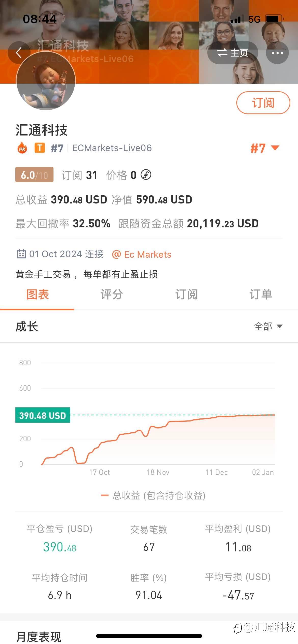Viewport: 298px width, 644px height.
Task: Open the three-dot more options menu
Action: 277,53
